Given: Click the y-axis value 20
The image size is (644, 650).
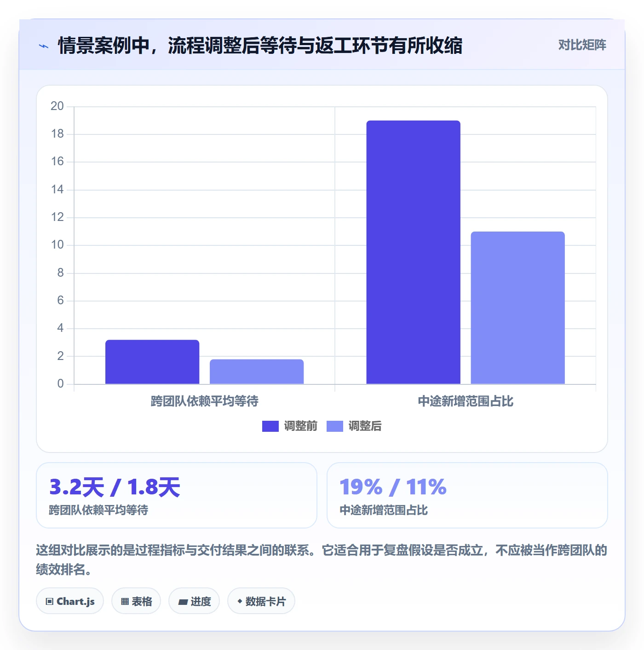Looking at the screenshot, I should pos(57,106).
